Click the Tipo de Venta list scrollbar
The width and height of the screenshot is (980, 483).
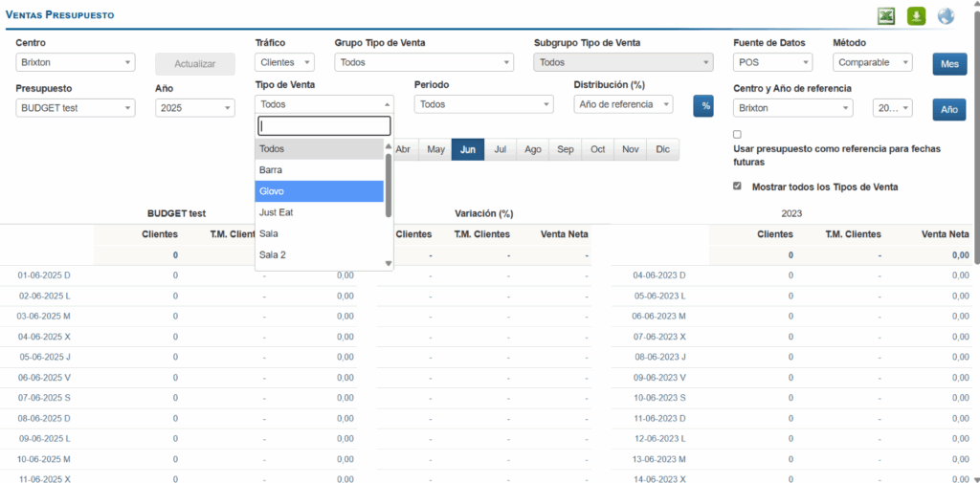(389, 187)
